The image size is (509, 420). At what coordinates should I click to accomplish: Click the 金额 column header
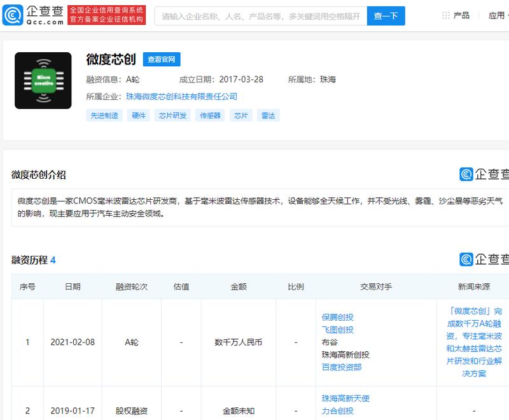(239, 286)
